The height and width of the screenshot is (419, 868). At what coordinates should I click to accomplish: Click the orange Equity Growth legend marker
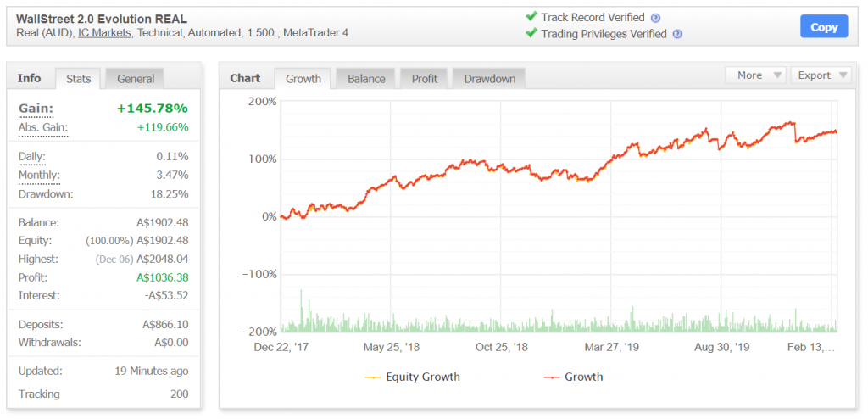pos(372,377)
